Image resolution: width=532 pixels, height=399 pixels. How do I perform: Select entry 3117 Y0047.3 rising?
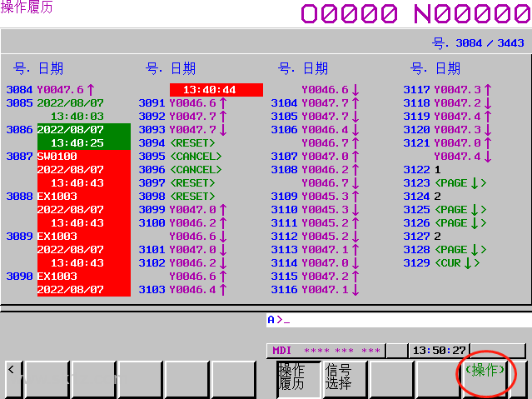pyautogui.click(x=448, y=90)
